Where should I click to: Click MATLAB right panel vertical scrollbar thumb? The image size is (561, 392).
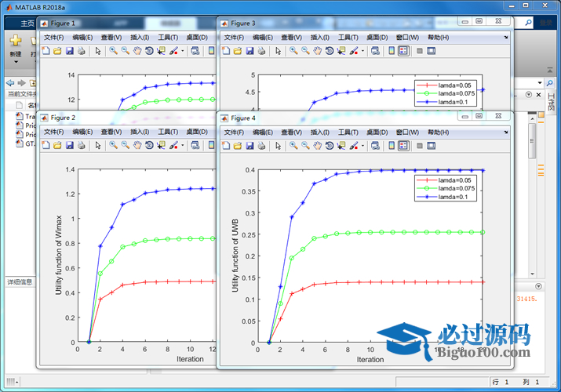(x=532, y=141)
